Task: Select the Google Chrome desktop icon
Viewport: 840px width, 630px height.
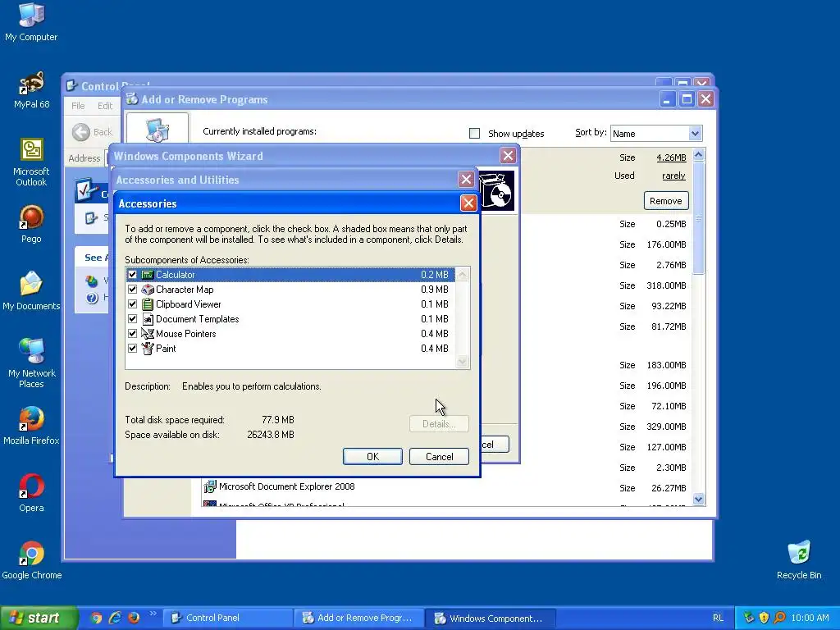Action: click(31, 561)
